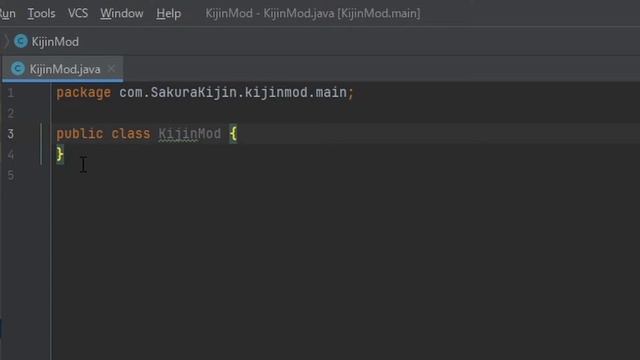Click line number 3 in gutter

(x=11, y=134)
